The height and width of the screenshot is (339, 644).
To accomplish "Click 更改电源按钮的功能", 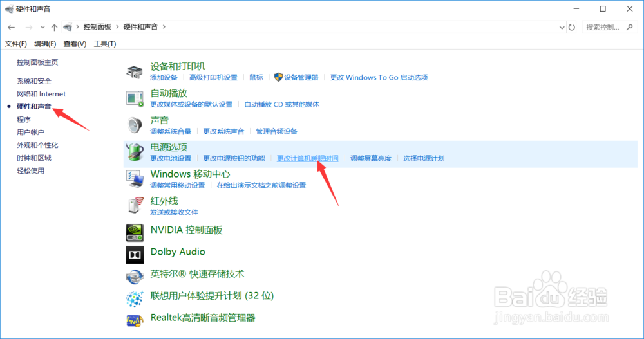I will 234,158.
